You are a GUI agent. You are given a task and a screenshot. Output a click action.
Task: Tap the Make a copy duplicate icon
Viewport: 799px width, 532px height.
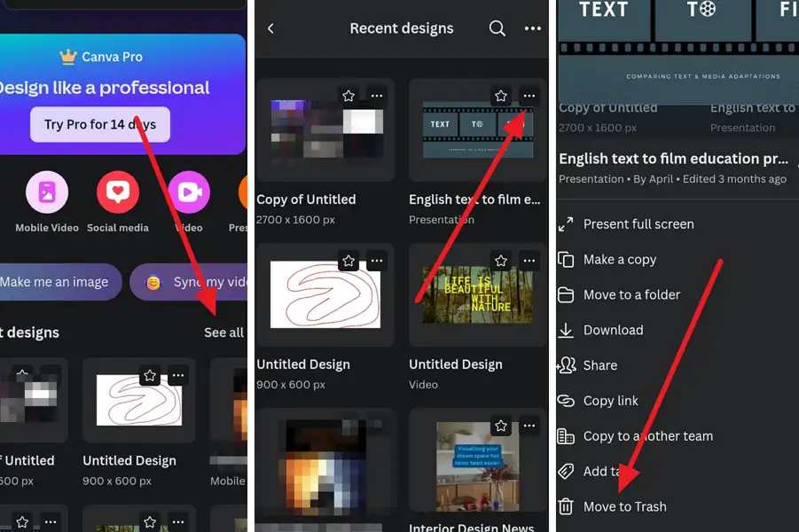[x=566, y=260]
